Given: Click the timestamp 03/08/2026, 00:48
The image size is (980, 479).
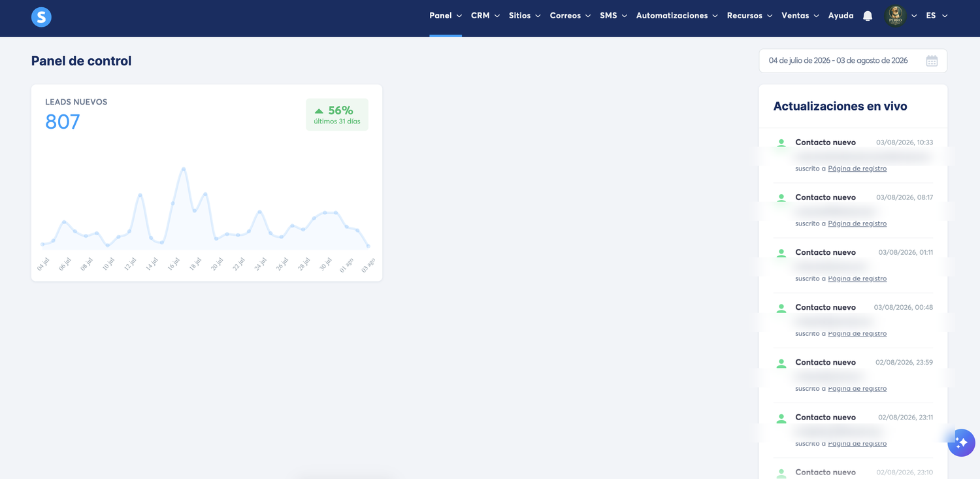Looking at the screenshot, I should pos(904,307).
